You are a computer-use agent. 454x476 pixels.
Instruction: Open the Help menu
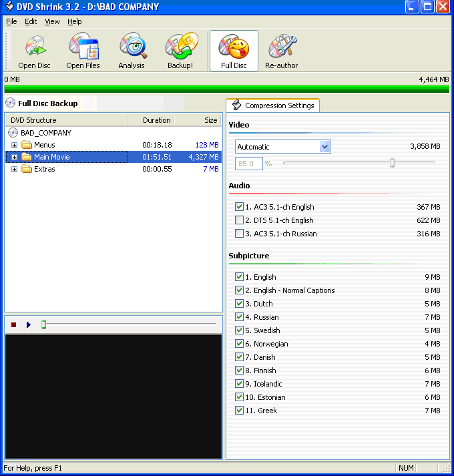coord(74,21)
